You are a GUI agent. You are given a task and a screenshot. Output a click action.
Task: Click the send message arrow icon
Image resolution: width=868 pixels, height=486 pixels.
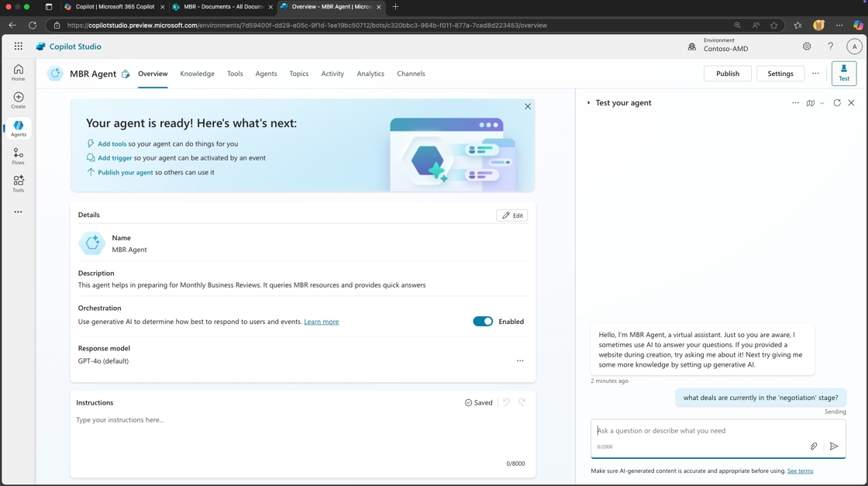tap(834, 446)
